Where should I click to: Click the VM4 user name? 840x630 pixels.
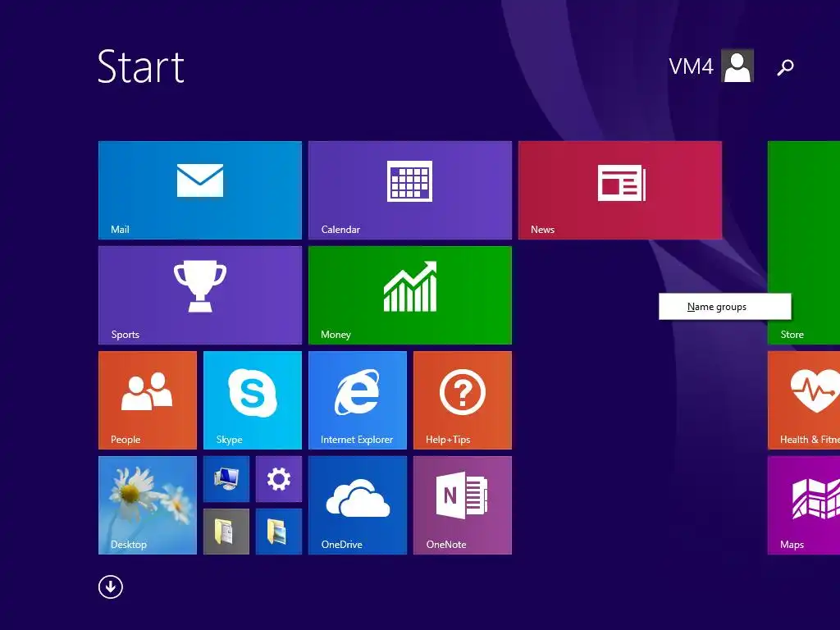[x=691, y=66]
